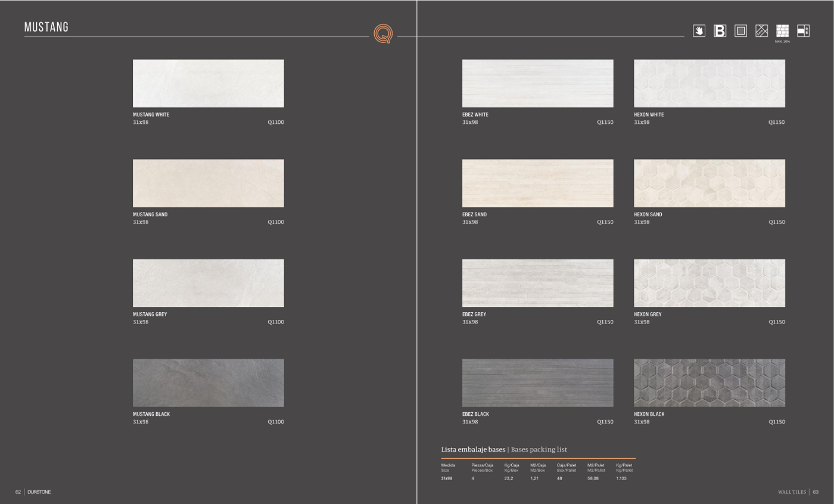Select the Mustang Black tile image
Screen dimensions: 834x504
[208, 382]
